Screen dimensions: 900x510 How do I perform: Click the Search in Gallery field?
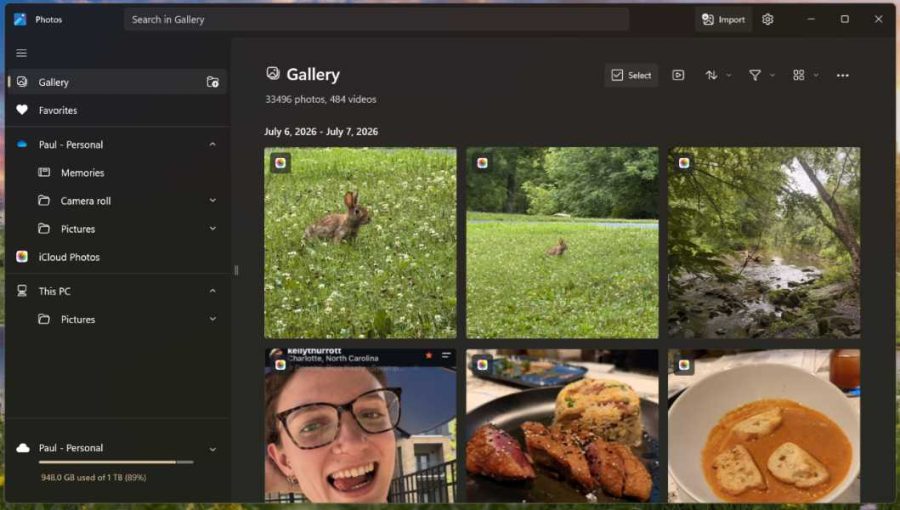377,20
